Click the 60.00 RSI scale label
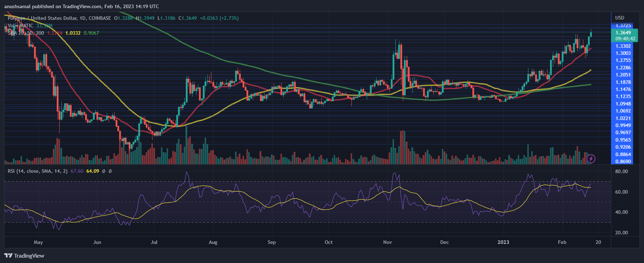 coord(621,192)
